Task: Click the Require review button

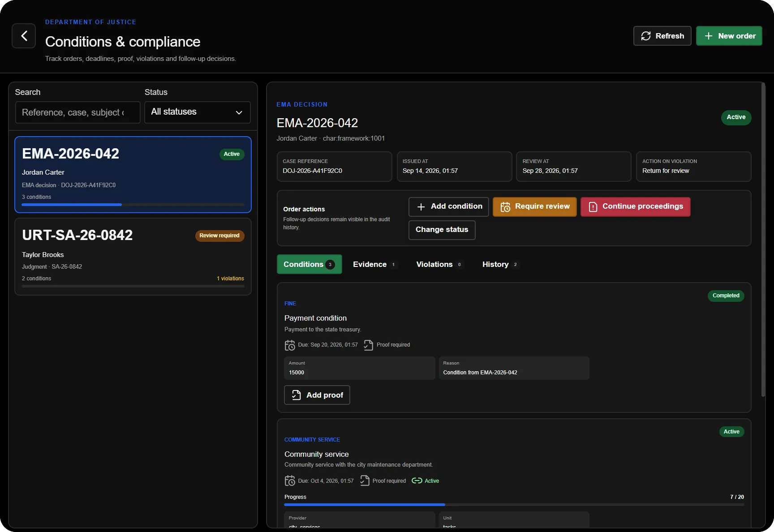Action: (535, 206)
